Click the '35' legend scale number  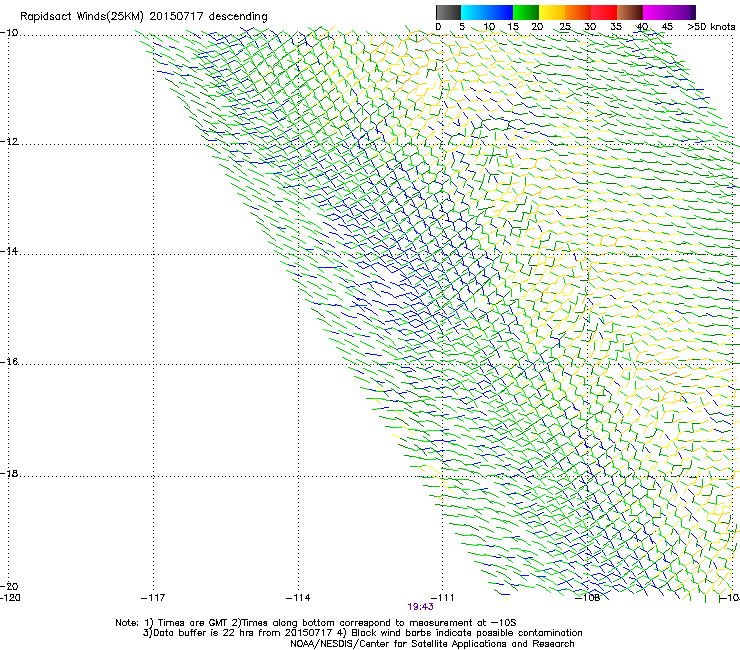tap(616, 26)
